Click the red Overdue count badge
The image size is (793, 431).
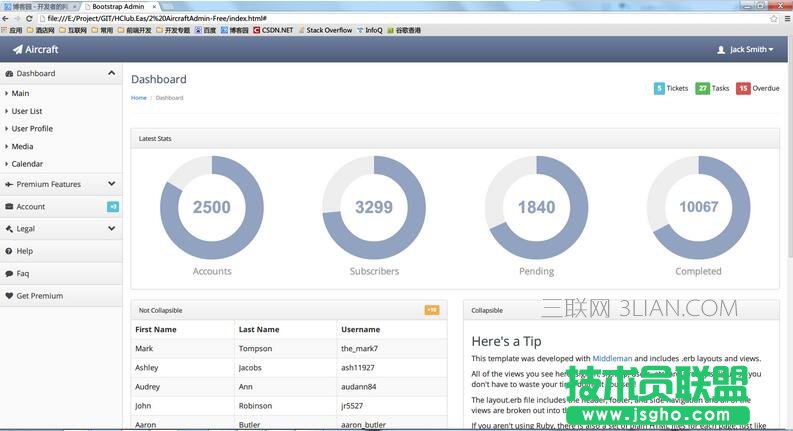pos(743,89)
